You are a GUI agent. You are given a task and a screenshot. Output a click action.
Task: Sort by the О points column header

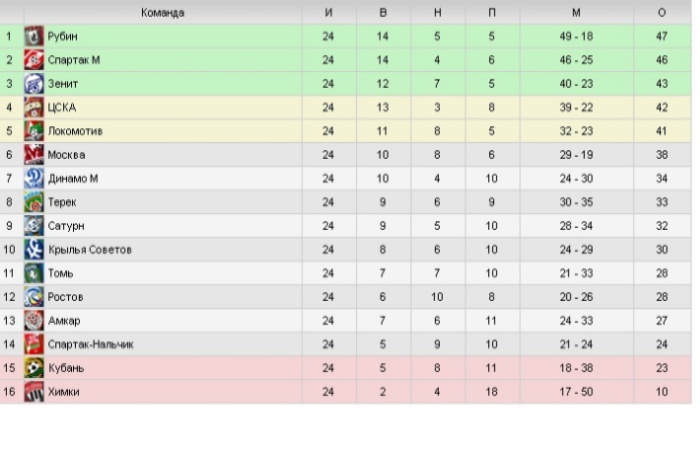[x=662, y=13]
